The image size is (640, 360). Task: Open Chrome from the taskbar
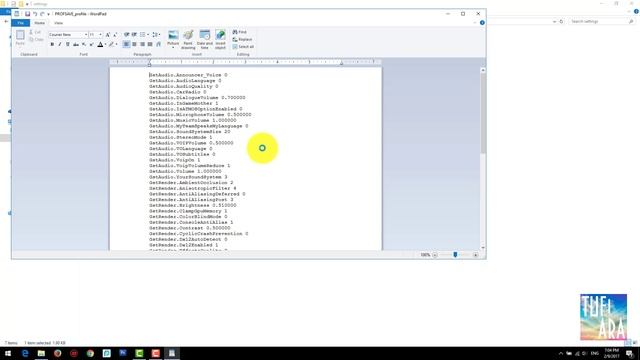pos(90,353)
